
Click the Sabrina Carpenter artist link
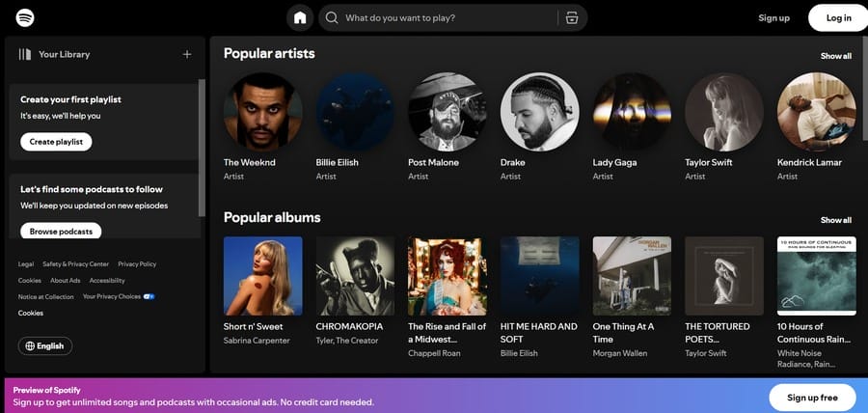coord(257,341)
